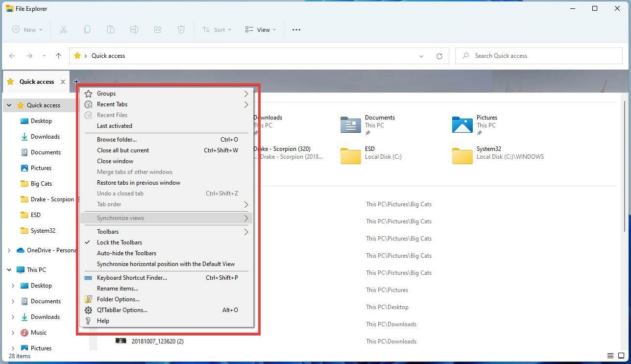Select the Paste icon
The width and height of the screenshot is (631, 364).
click(x=111, y=29)
